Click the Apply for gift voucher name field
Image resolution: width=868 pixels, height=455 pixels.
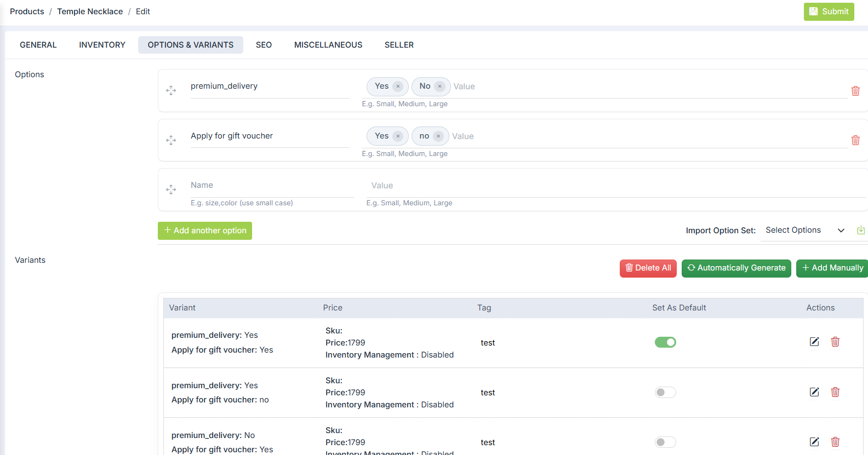coord(270,136)
